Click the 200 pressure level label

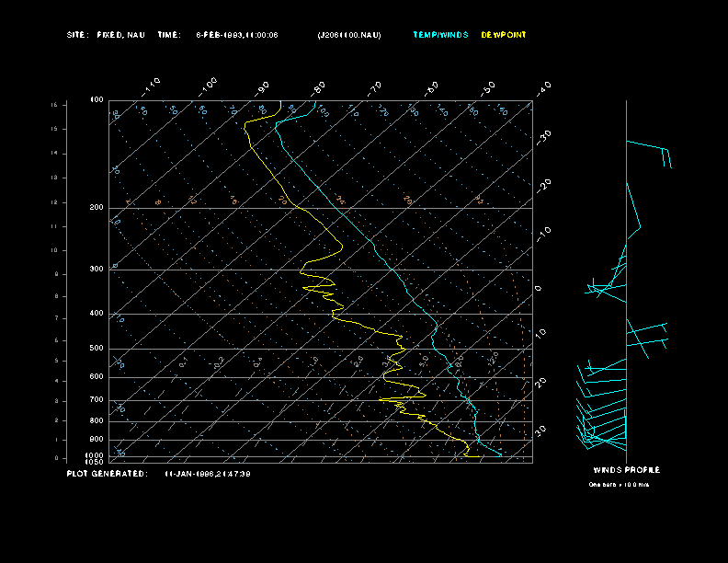pyautogui.click(x=97, y=207)
